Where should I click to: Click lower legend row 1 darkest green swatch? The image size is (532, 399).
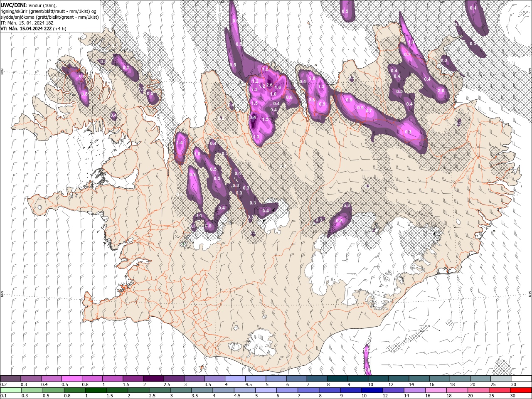coord(96,390)
